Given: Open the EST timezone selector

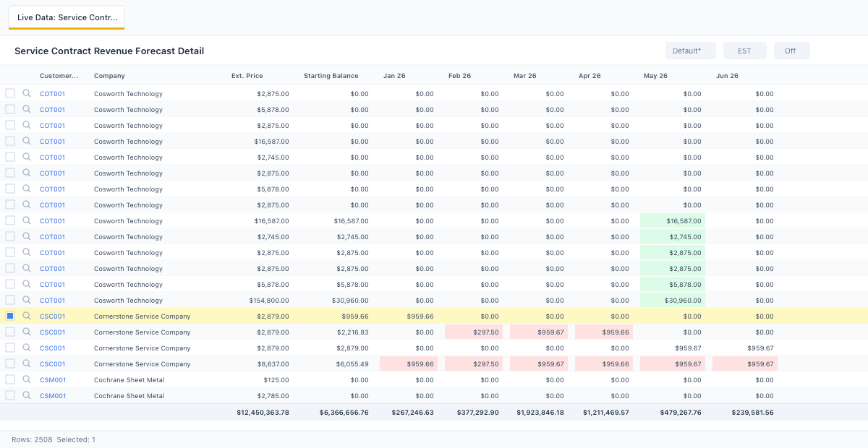Looking at the screenshot, I should pyautogui.click(x=744, y=51).
